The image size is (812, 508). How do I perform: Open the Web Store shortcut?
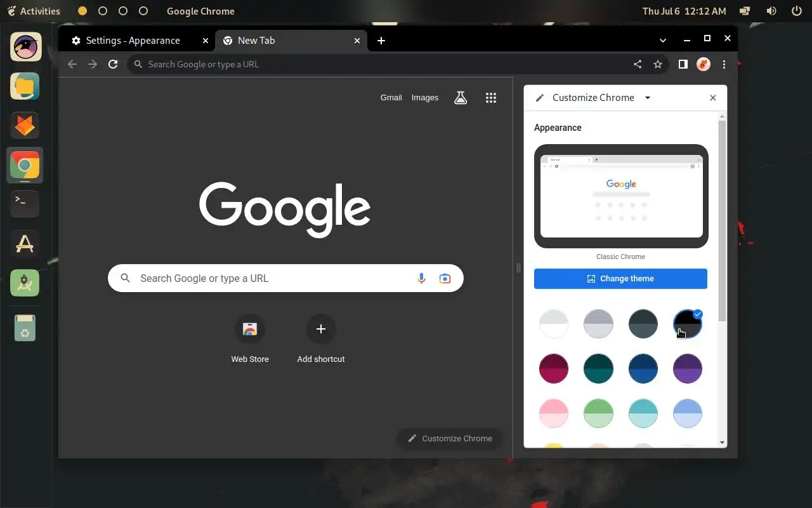[250, 340]
